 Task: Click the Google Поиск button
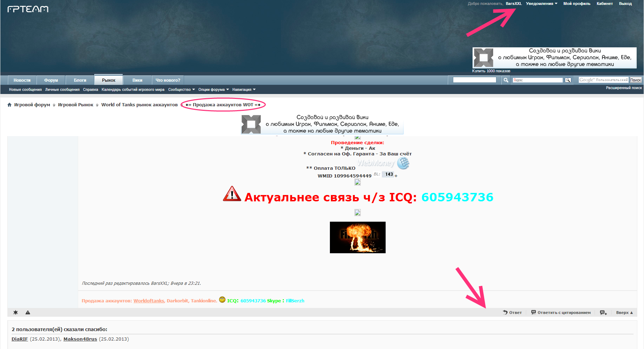coord(636,80)
